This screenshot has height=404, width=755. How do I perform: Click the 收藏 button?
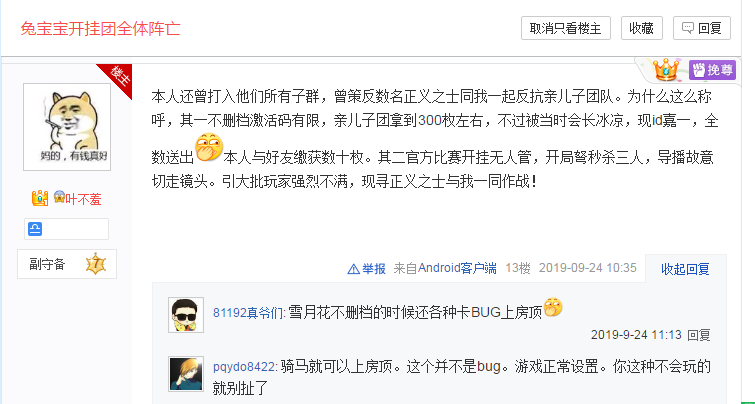[641, 28]
